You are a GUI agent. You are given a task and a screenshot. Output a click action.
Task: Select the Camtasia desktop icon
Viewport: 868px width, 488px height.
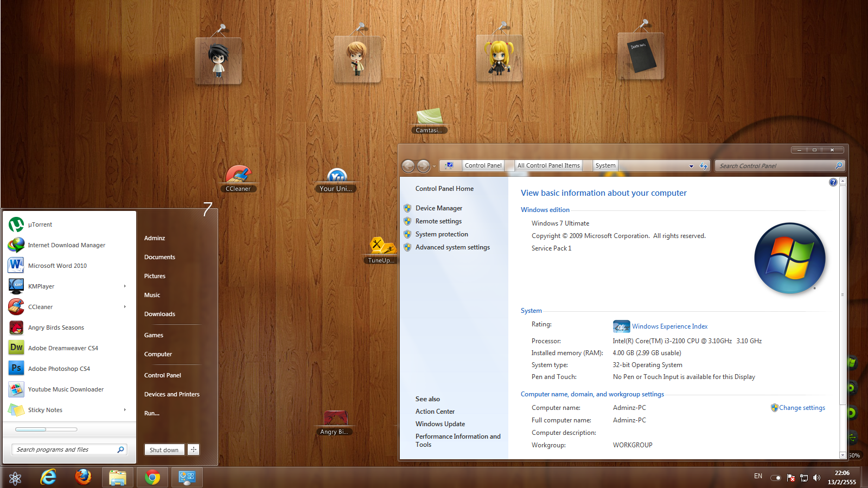(429, 120)
